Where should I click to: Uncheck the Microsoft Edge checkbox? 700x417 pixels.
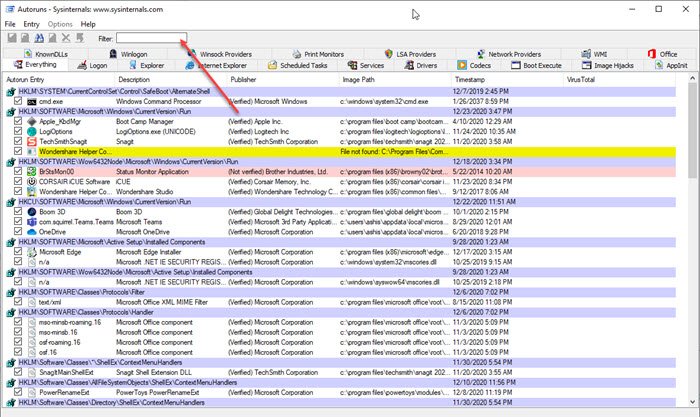pos(18,252)
